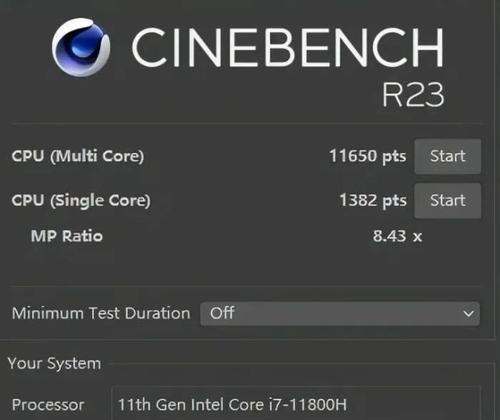Viewport: 500px width, 420px height.
Task: Click the CINEBENCH title text
Action: 288,48
